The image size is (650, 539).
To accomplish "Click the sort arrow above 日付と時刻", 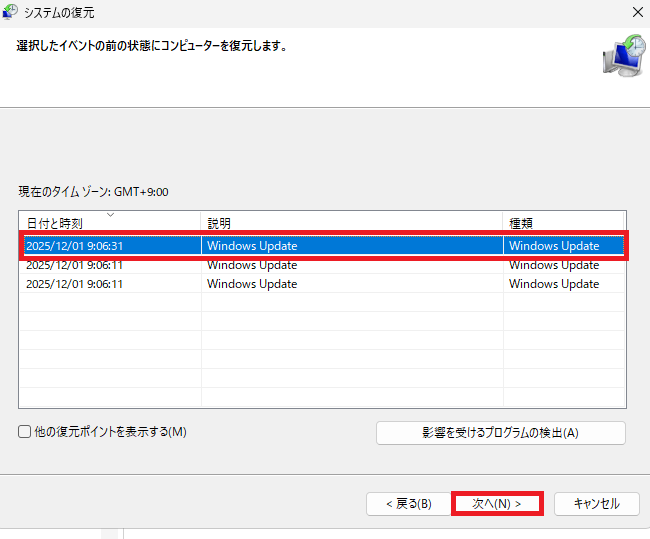I will coord(110,214).
